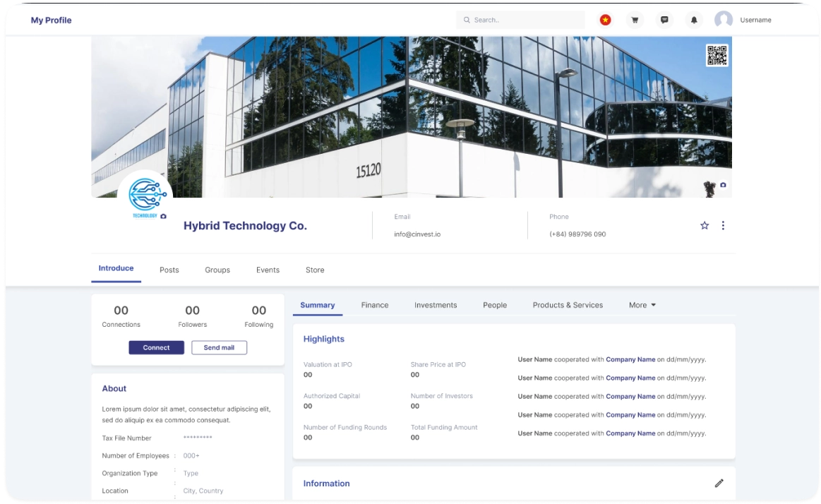Open the Username account menu
The height and width of the screenshot is (504, 821).
point(743,20)
